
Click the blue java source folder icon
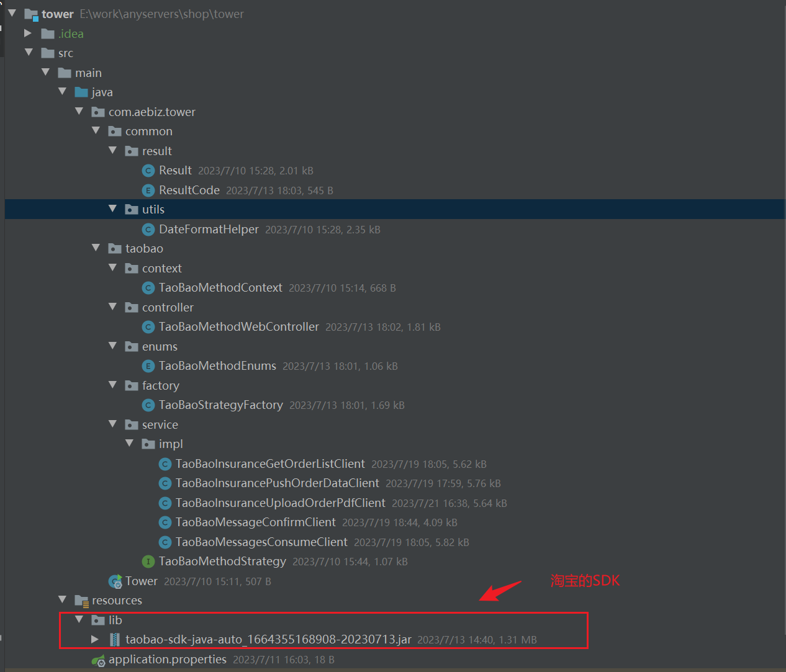pos(81,92)
